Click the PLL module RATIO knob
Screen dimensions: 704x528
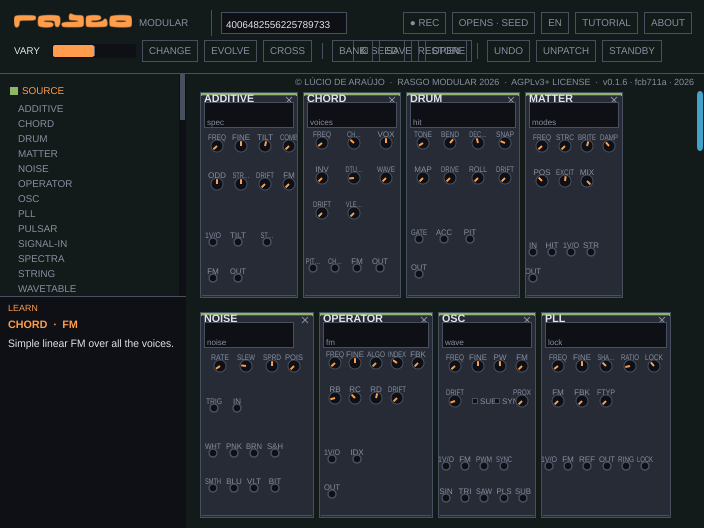click(x=629, y=366)
